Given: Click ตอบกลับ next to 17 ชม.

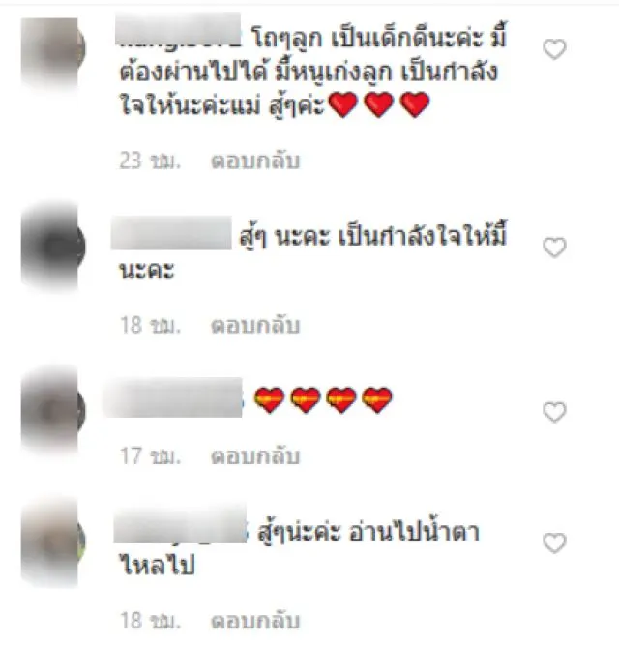Looking at the screenshot, I should click(255, 456).
